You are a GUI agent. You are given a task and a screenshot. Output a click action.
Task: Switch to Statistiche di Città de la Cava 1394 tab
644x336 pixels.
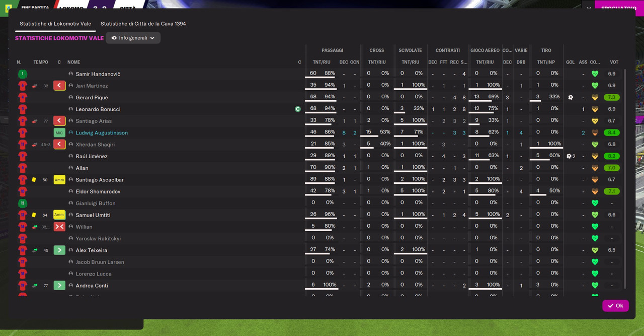click(143, 24)
